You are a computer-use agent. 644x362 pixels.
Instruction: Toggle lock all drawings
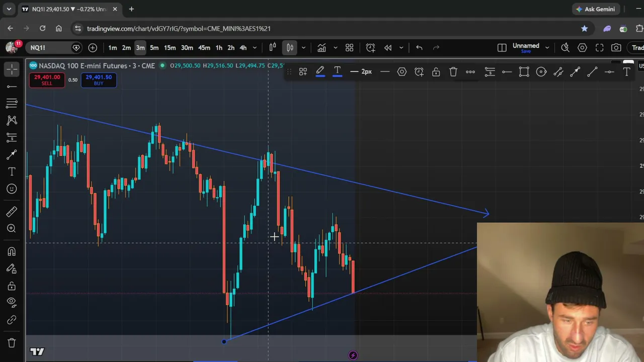[12, 286]
